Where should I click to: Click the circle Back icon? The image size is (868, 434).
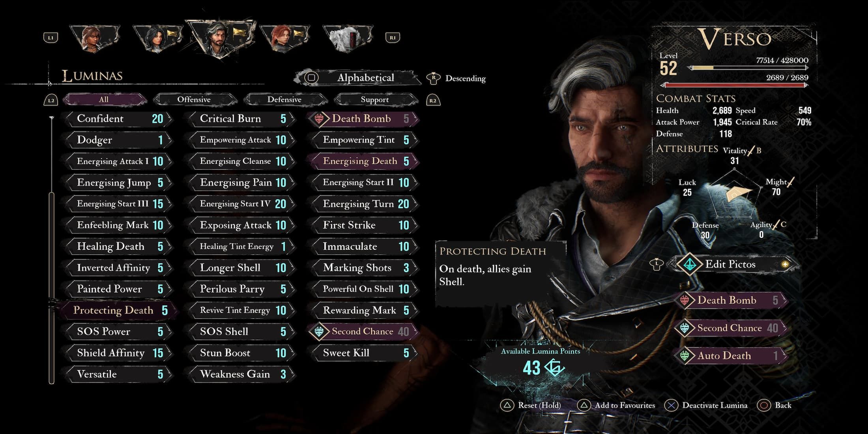pos(764,405)
